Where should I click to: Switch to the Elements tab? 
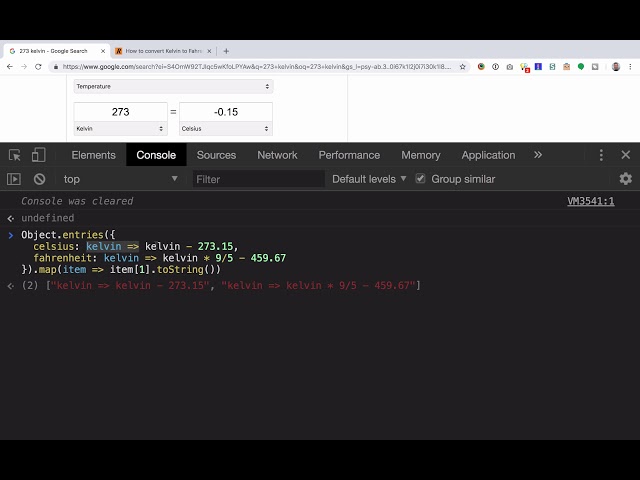93,155
